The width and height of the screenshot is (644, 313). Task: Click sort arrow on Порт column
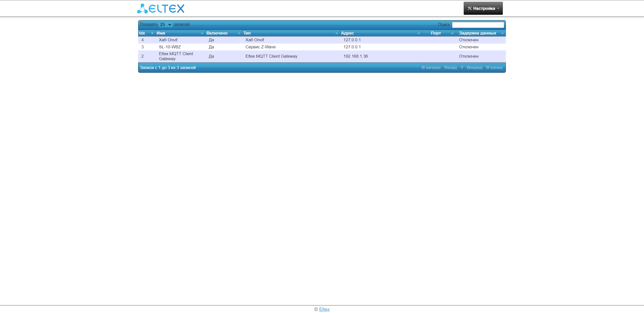click(452, 33)
